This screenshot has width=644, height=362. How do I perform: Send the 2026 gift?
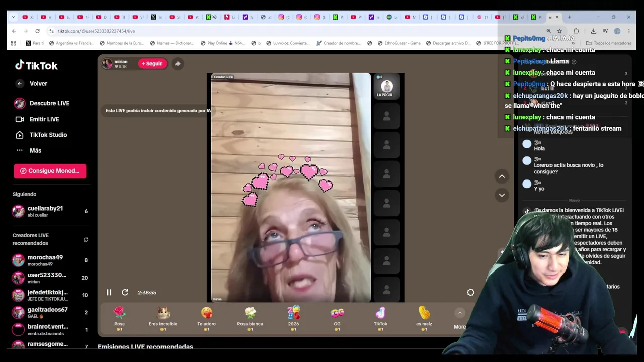click(x=293, y=319)
